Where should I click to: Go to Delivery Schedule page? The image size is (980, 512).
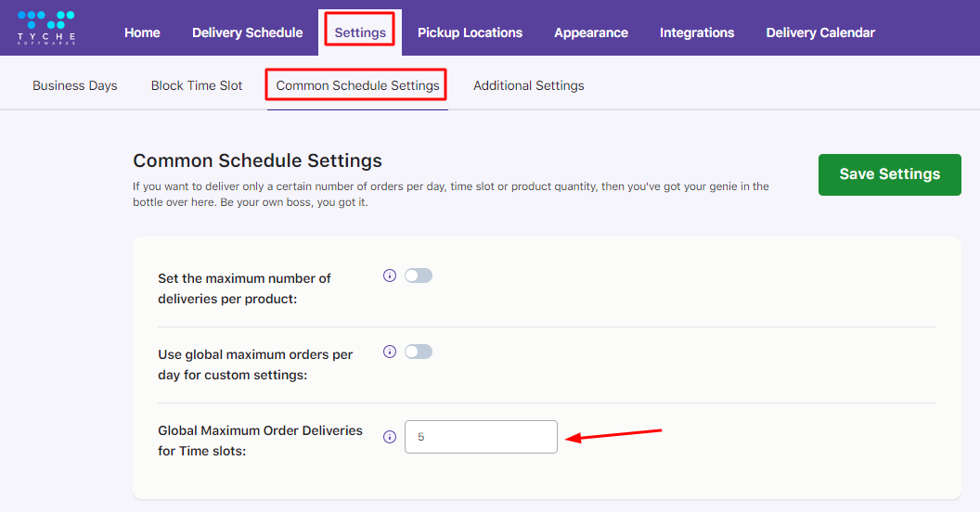(x=247, y=32)
